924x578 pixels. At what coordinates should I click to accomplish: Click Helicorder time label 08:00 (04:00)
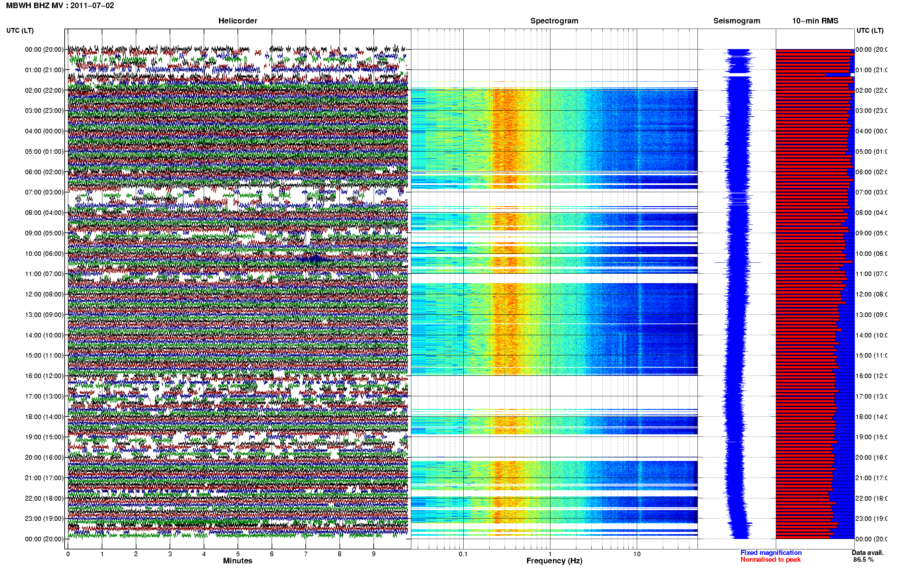[x=44, y=213]
